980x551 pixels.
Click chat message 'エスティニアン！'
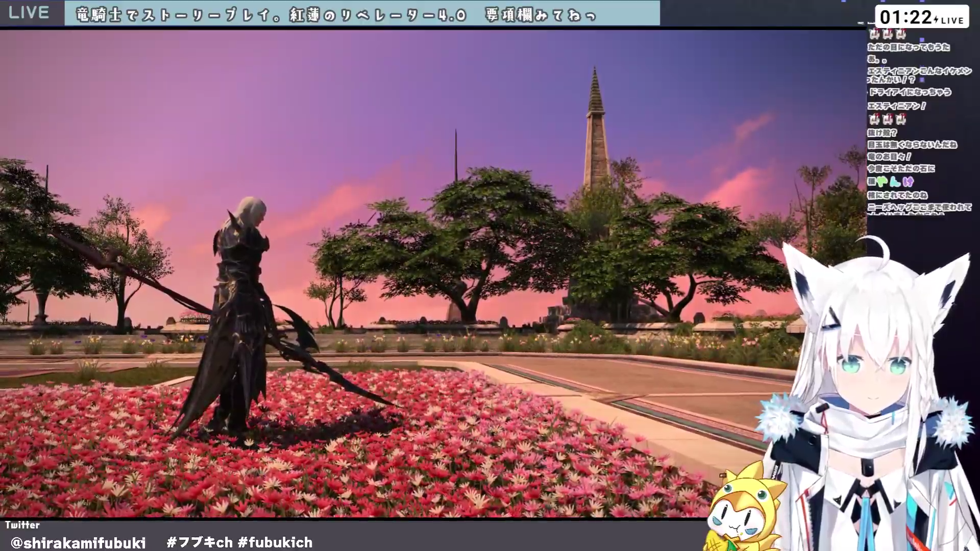[x=897, y=106]
